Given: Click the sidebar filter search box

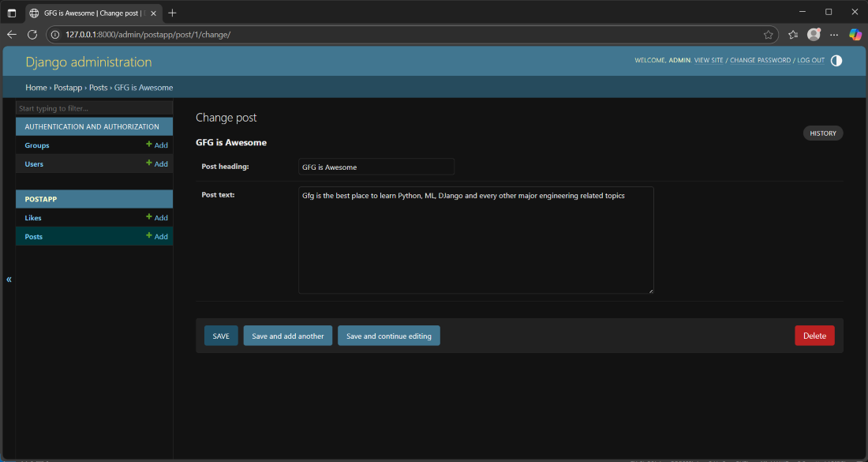Looking at the screenshot, I should click(x=94, y=108).
